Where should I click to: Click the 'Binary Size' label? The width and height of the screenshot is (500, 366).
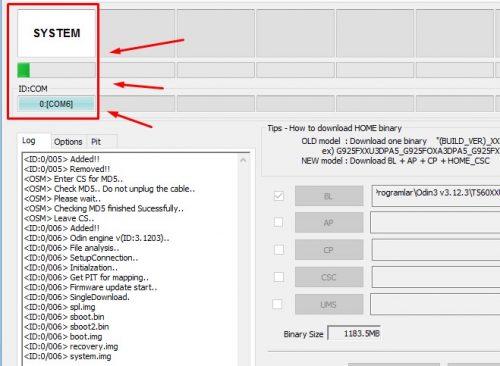coord(303,334)
